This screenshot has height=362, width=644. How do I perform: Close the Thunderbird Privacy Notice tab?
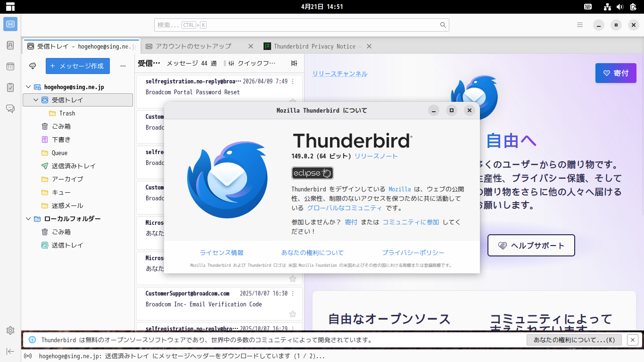point(369,46)
